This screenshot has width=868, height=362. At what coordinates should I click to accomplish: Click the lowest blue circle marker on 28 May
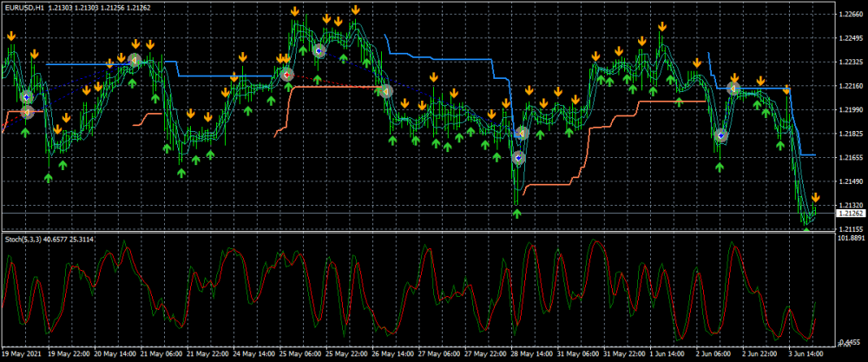point(518,158)
